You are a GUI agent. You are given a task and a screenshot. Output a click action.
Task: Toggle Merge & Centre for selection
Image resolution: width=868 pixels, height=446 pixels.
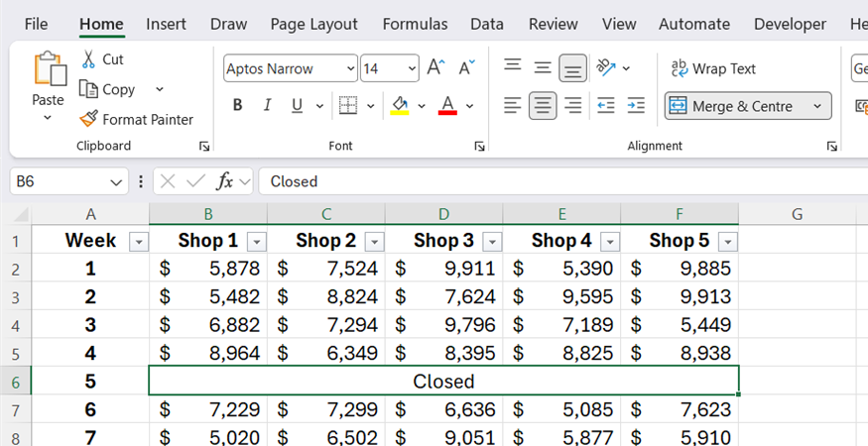[x=737, y=106]
